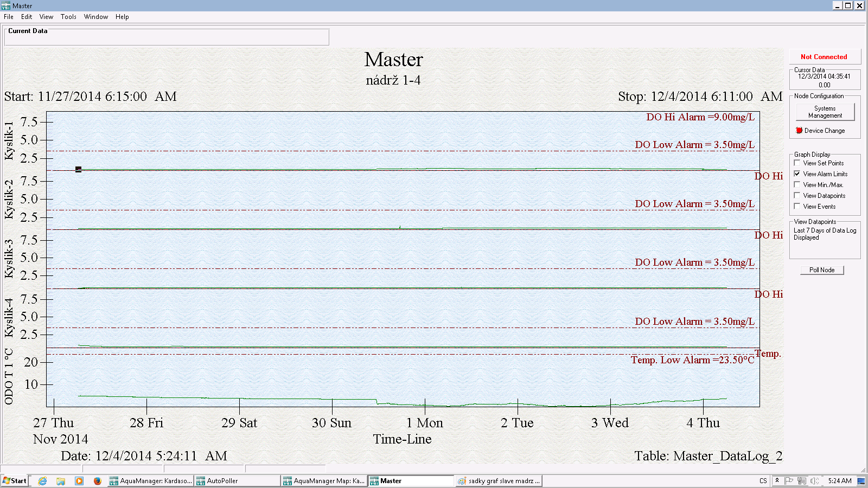This screenshot has width=868, height=488.
Task: Click the 29 Sat label on timeline
Action: click(x=239, y=423)
